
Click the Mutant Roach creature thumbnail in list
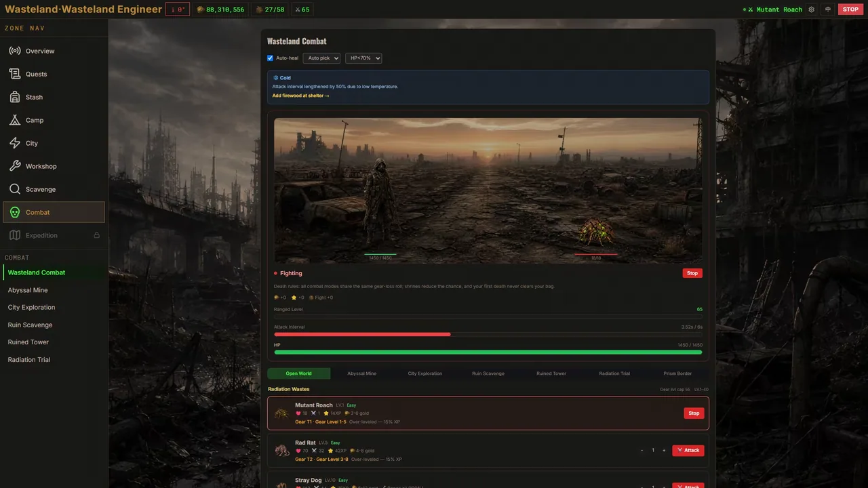[281, 413]
